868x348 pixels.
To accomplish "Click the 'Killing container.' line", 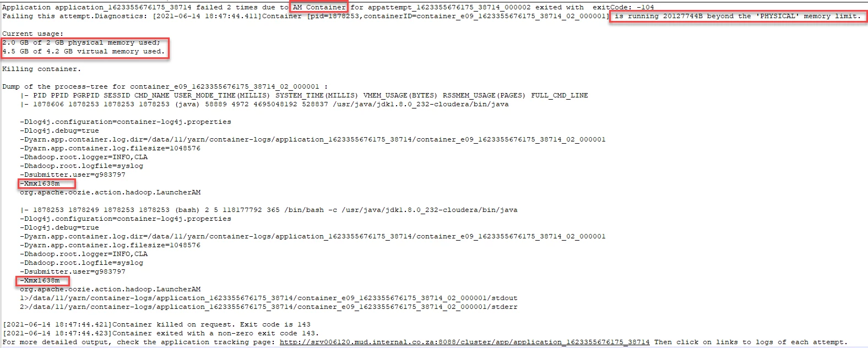I will click(42, 69).
